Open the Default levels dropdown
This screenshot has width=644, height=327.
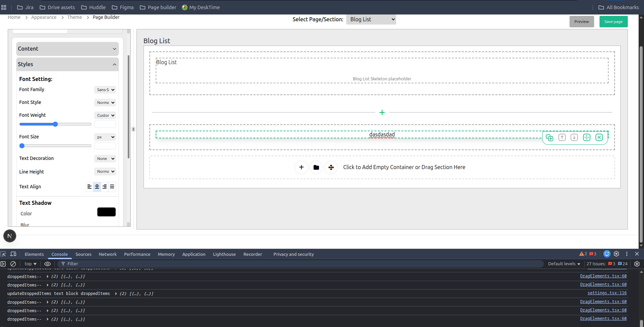pyautogui.click(x=564, y=264)
